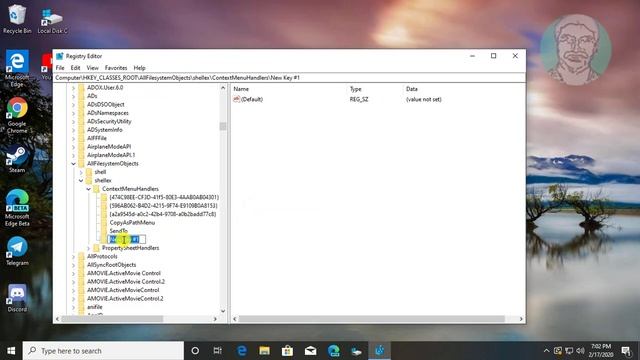640x360 pixels.
Task: Open Cortana circle in the taskbar
Action: tap(195, 351)
